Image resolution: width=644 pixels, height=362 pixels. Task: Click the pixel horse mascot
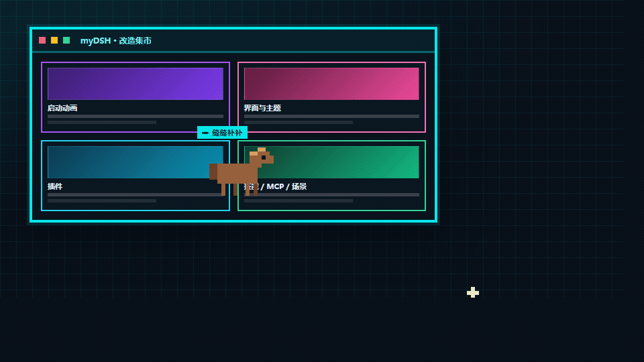241,172
